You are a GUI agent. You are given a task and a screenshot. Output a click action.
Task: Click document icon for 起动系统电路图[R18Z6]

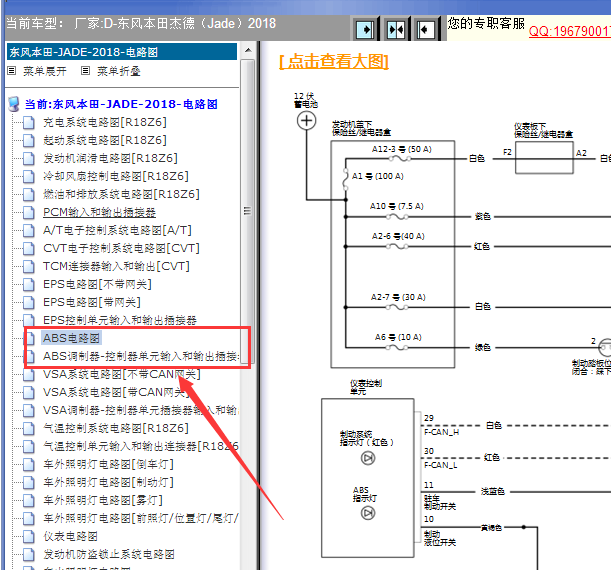pos(28,141)
